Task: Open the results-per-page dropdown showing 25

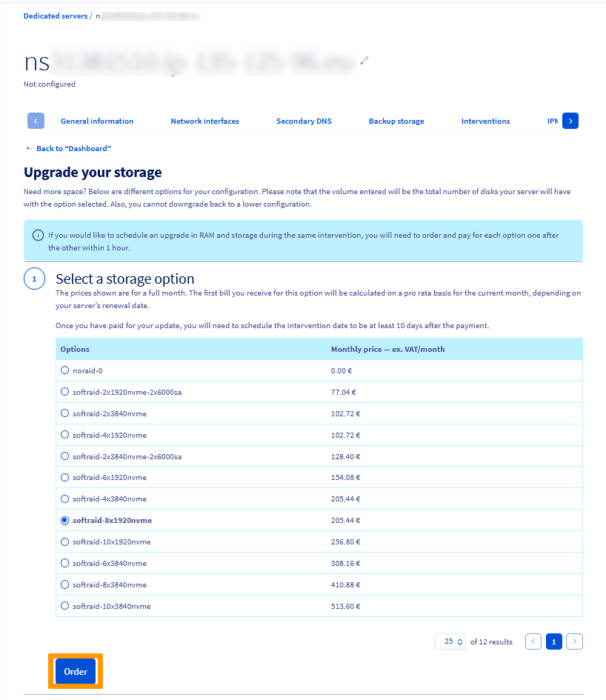Action: tap(450, 641)
